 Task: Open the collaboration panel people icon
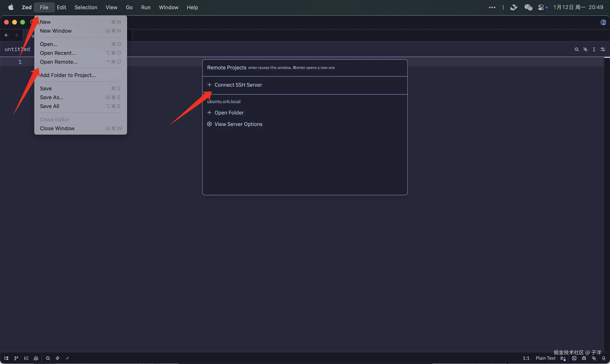coord(36,358)
